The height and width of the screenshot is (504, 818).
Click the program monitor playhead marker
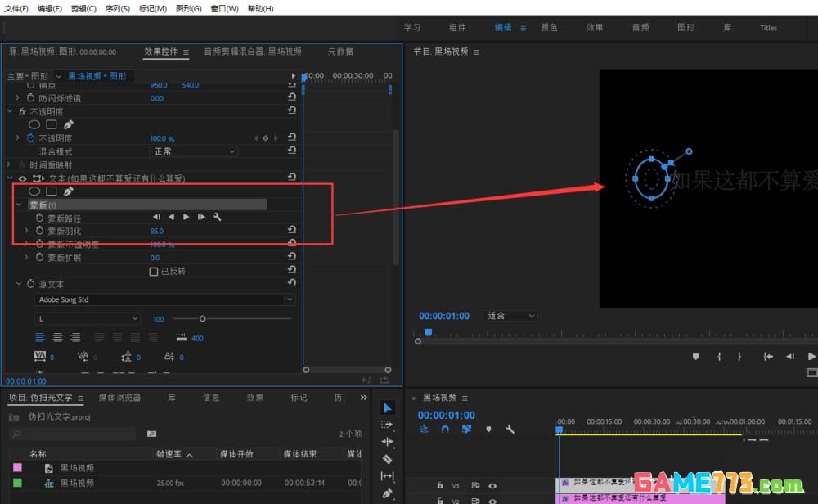[429, 332]
